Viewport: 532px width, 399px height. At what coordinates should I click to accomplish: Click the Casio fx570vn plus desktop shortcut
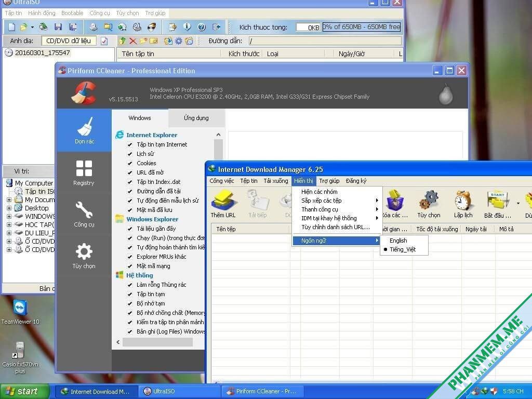pyautogui.click(x=20, y=357)
